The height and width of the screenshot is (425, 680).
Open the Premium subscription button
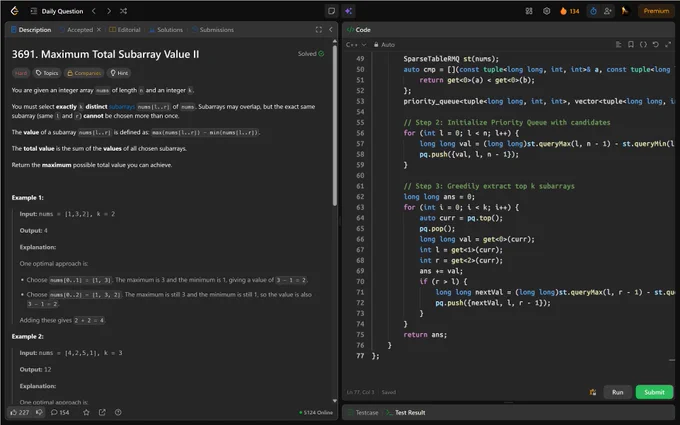656,11
